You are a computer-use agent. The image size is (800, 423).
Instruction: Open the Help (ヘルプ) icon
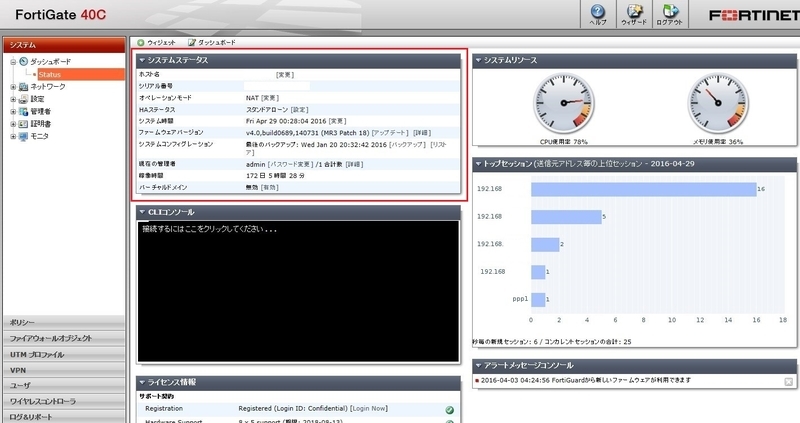click(x=597, y=14)
